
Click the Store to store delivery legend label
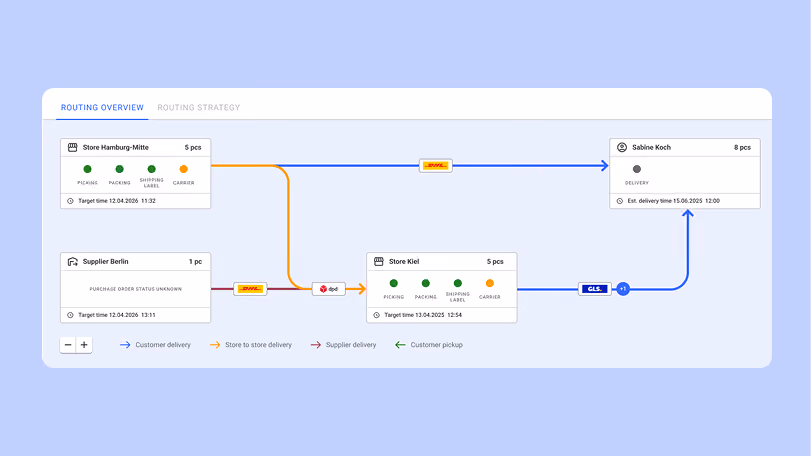[x=258, y=345]
